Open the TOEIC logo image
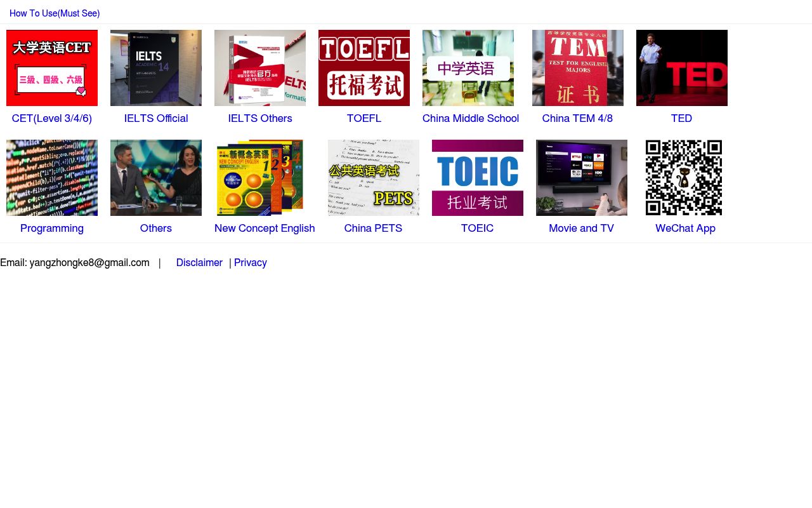 pyautogui.click(x=478, y=178)
